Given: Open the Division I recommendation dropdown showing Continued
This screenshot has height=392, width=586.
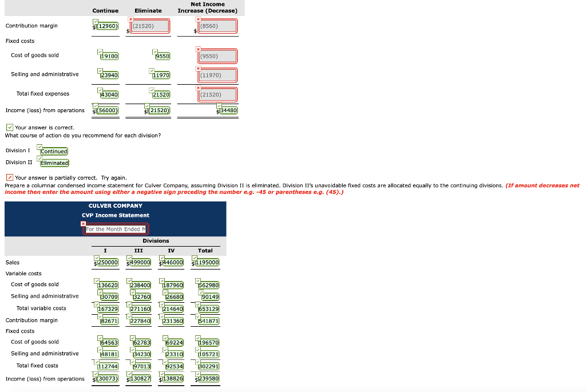Looking at the screenshot, I should [x=54, y=151].
